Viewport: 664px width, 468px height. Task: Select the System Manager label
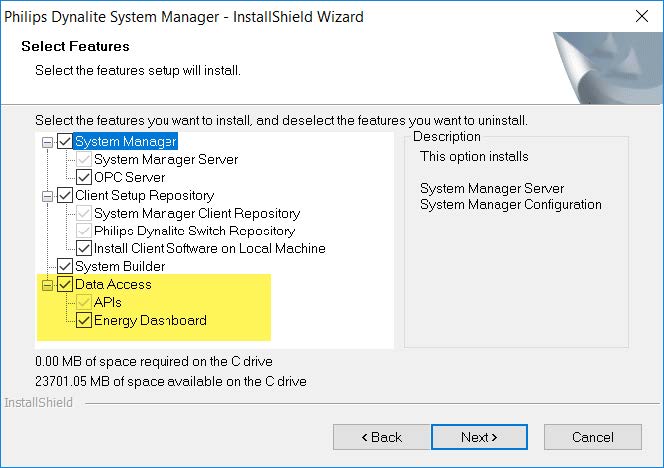tap(126, 141)
